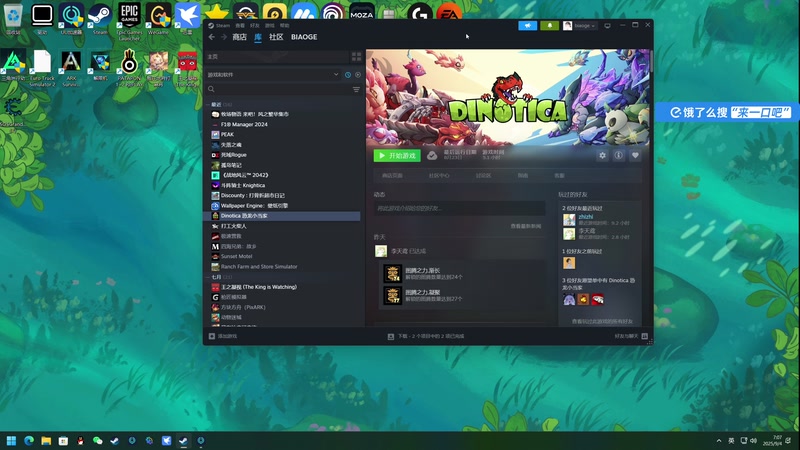
Task: Click the game page vertical scrollbar
Action: (x=652, y=61)
